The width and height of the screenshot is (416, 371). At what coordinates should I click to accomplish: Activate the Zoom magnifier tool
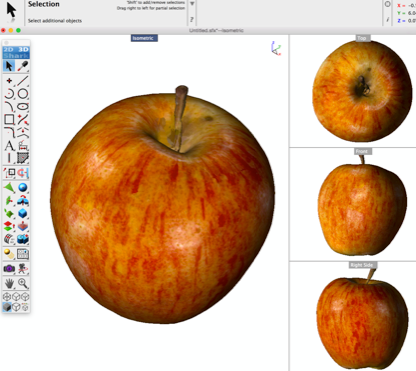(22, 283)
